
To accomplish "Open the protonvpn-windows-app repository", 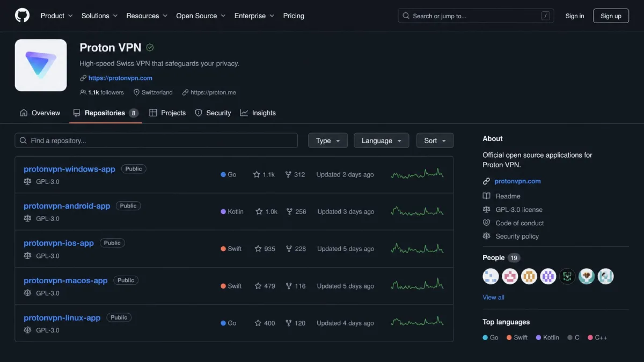I will 69,169.
